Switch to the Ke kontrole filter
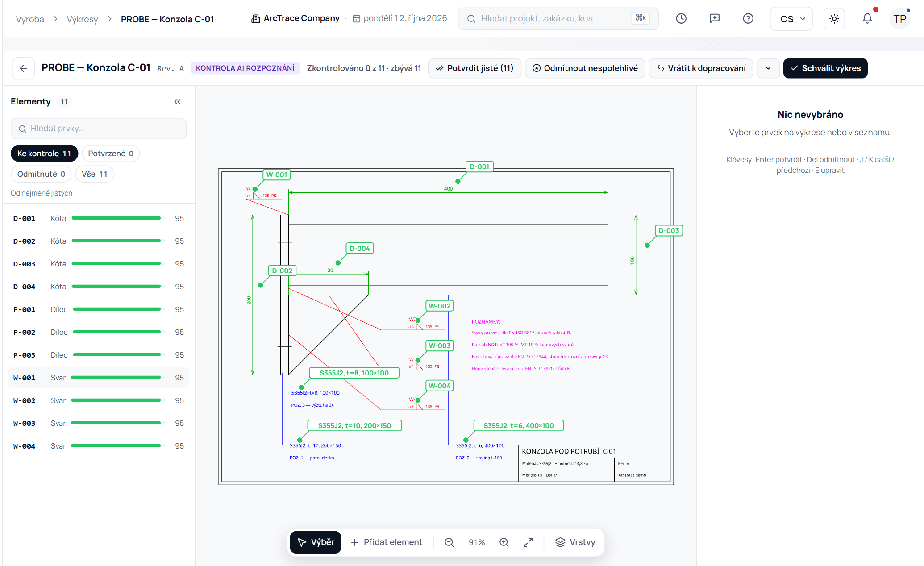 pos(44,154)
